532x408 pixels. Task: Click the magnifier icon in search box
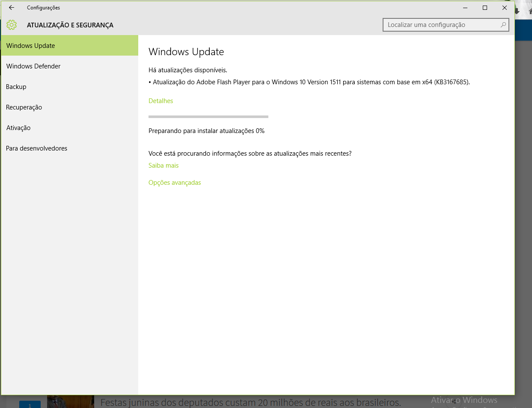(x=503, y=25)
